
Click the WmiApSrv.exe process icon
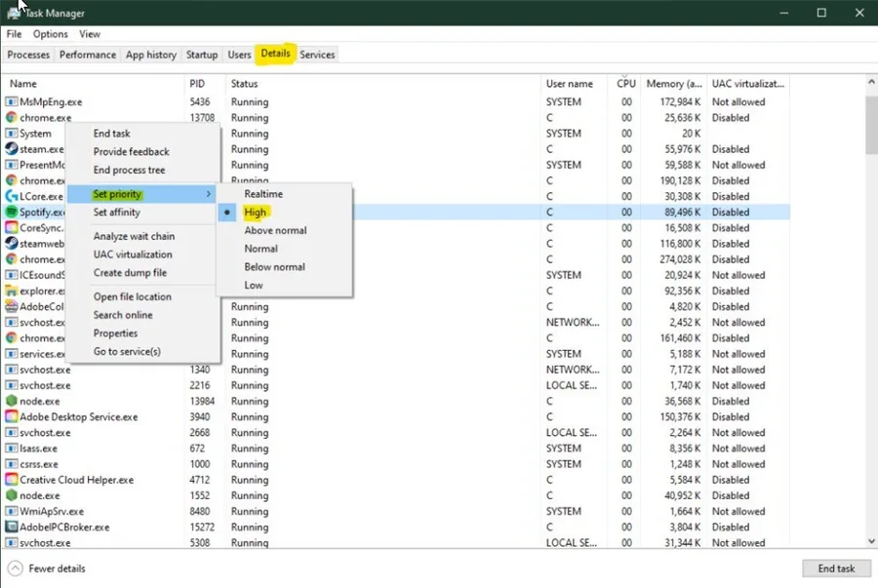point(11,511)
